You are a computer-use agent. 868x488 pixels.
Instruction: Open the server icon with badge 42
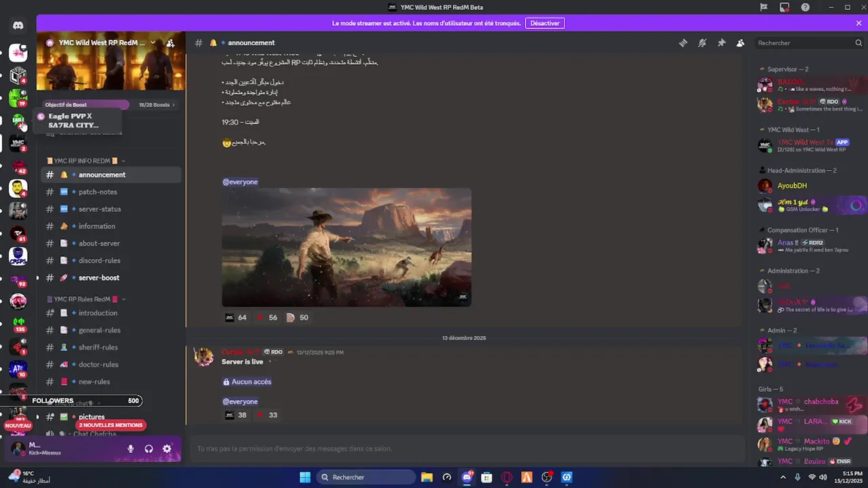pyautogui.click(x=18, y=165)
